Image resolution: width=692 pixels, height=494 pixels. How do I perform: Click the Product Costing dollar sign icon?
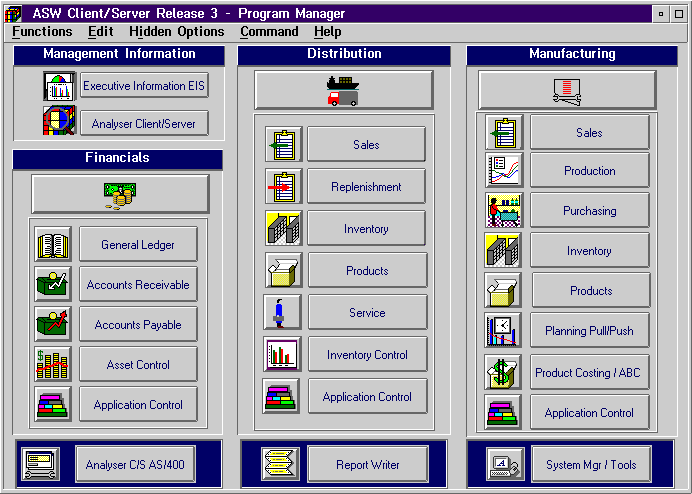(x=502, y=372)
